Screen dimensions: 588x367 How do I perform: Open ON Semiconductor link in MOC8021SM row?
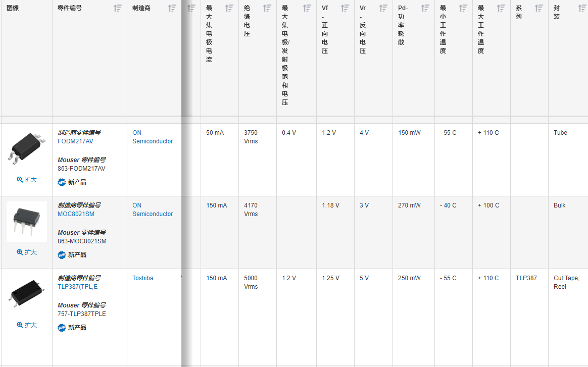coord(153,209)
